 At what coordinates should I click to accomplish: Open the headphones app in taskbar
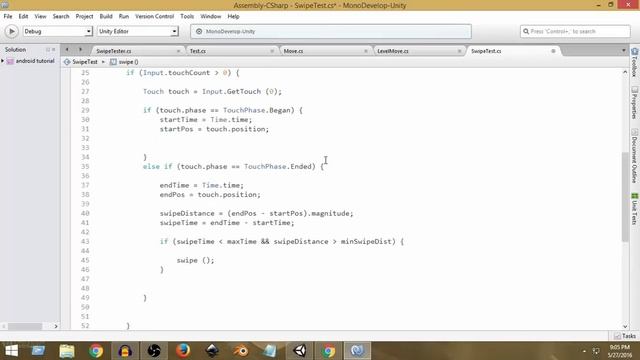pyautogui.click(x=125, y=351)
